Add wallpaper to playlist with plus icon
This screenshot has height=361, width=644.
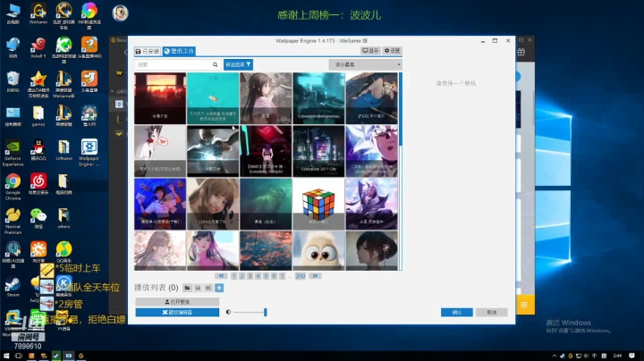pos(219,288)
